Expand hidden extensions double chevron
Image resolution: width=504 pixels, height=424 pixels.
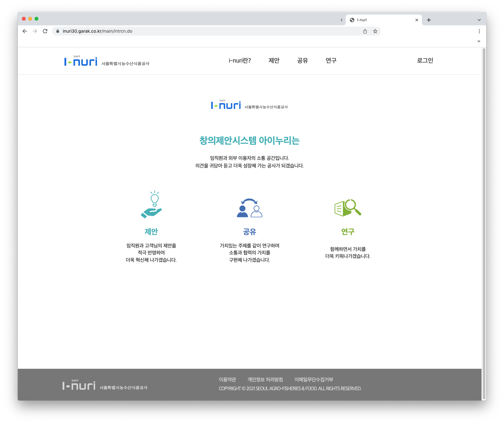479,41
